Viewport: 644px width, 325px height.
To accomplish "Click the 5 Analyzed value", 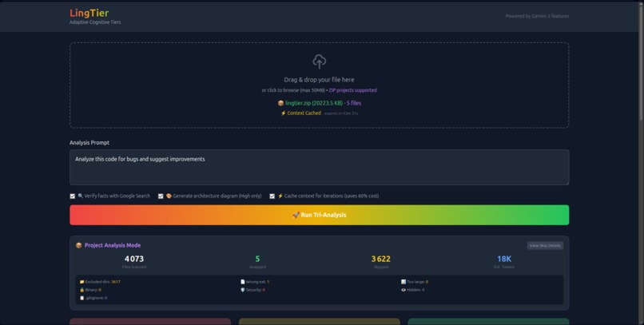I will pos(257,259).
